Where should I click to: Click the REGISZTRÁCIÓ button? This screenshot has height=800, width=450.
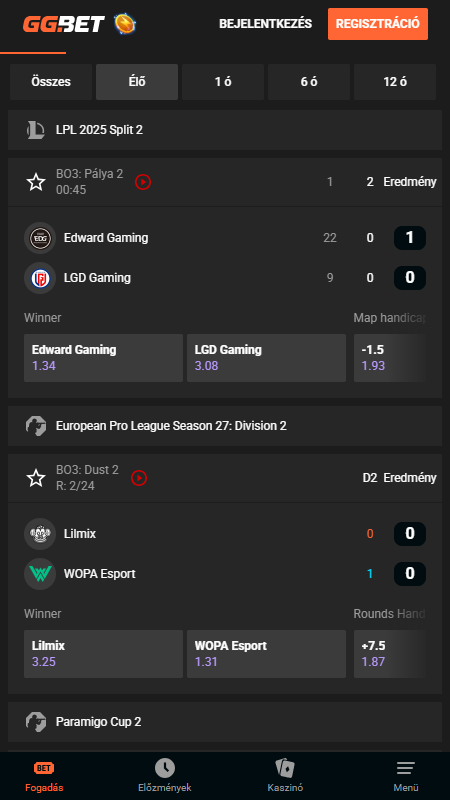click(x=378, y=23)
